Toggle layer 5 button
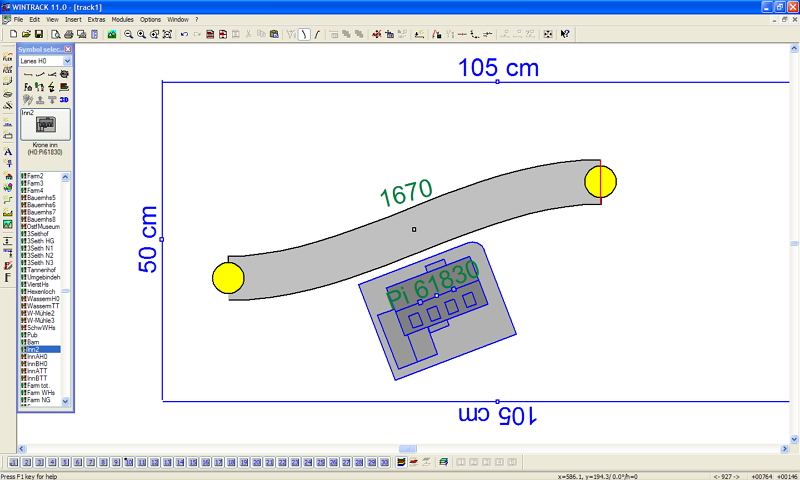800x480 pixels. [65, 462]
